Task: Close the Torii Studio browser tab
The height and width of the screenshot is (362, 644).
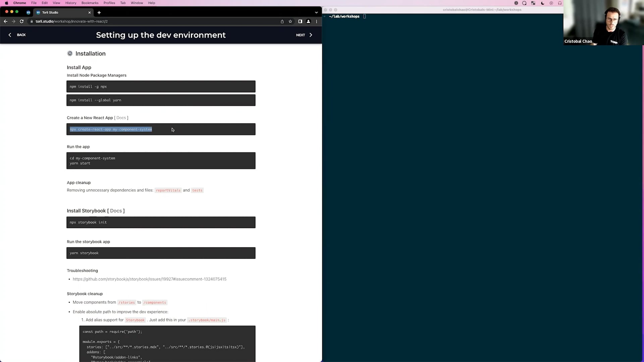Action: (x=90, y=12)
